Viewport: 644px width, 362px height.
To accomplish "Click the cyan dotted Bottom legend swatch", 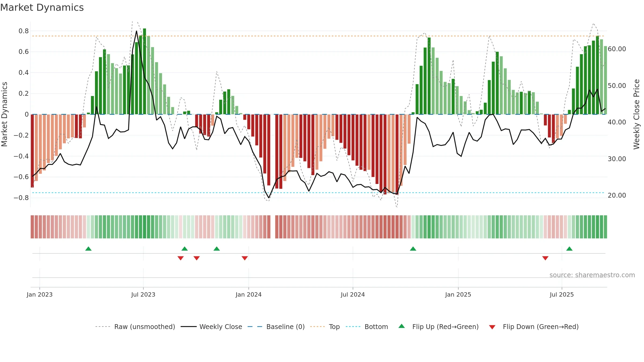I will [x=353, y=327].
